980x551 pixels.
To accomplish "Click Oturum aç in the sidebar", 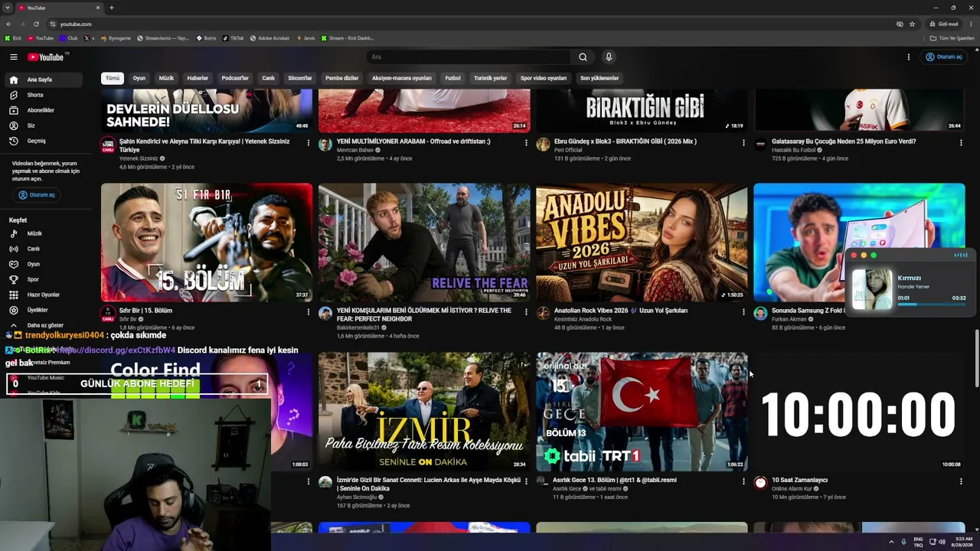I will [x=37, y=195].
